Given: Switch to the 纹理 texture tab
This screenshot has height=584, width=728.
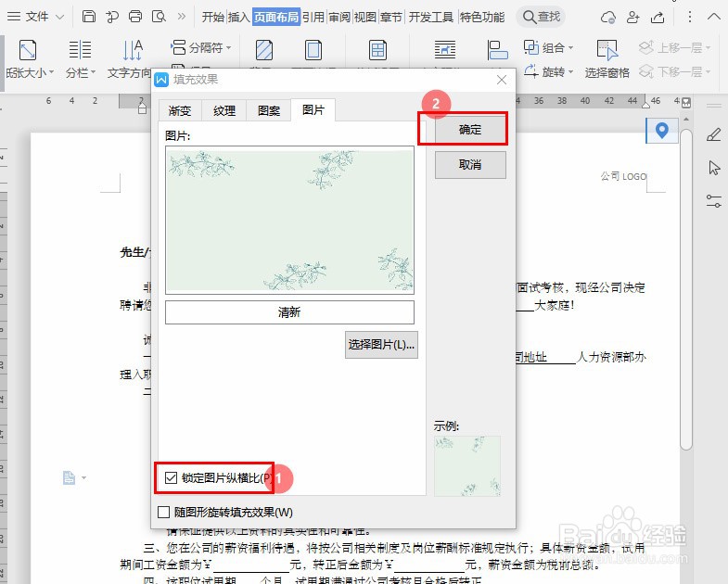Looking at the screenshot, I should [224, 110].
